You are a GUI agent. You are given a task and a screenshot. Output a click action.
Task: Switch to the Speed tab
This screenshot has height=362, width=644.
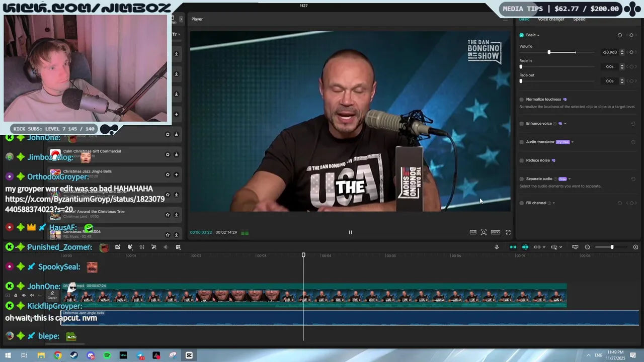579,19
